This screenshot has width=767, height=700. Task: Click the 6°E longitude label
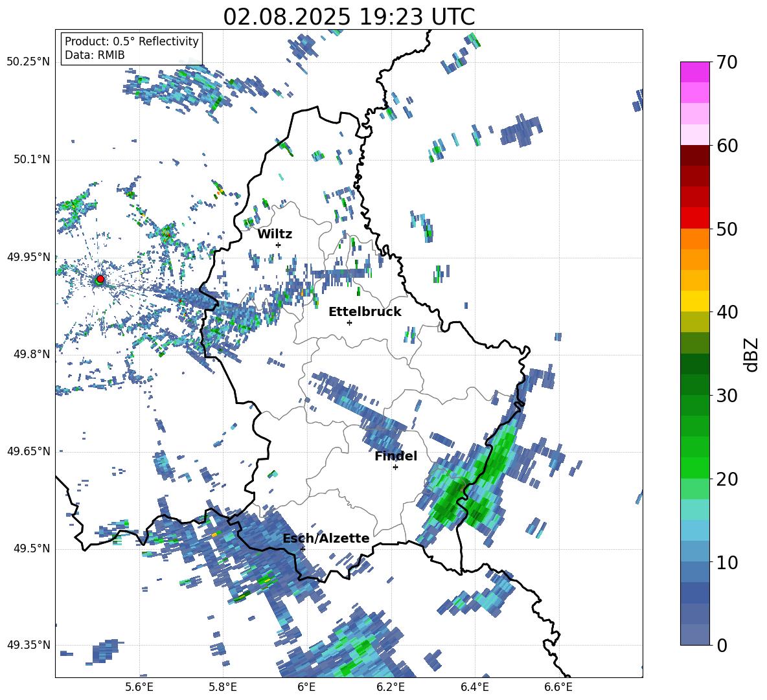[306, 687]
